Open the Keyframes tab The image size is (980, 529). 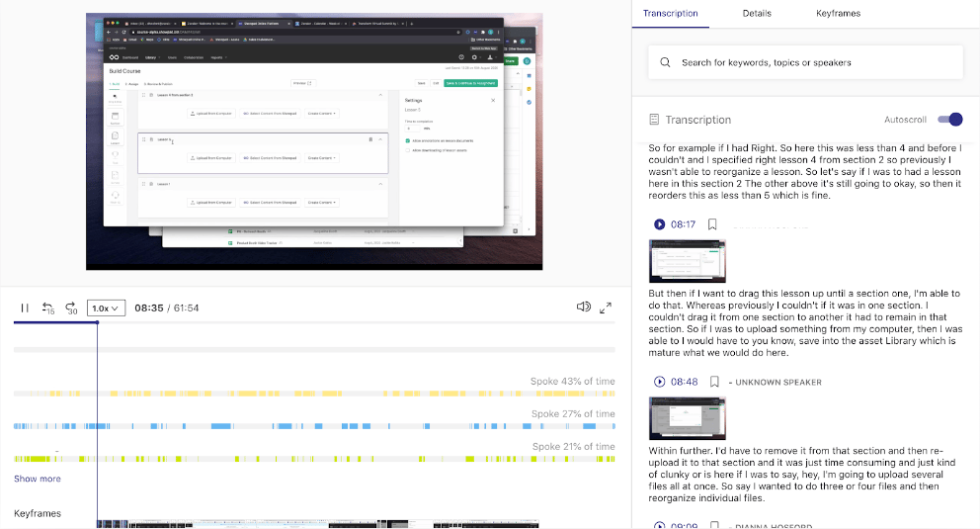pos(838,14)
